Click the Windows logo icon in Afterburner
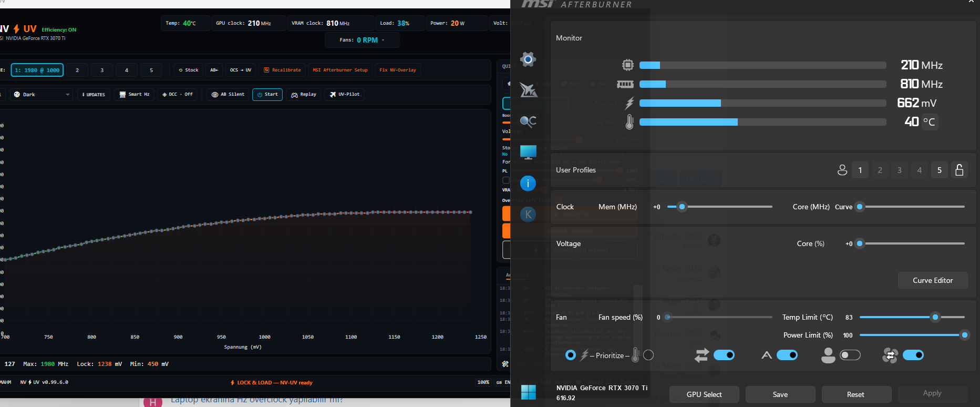The image size is (980, 407). click(x=529, y=392)
